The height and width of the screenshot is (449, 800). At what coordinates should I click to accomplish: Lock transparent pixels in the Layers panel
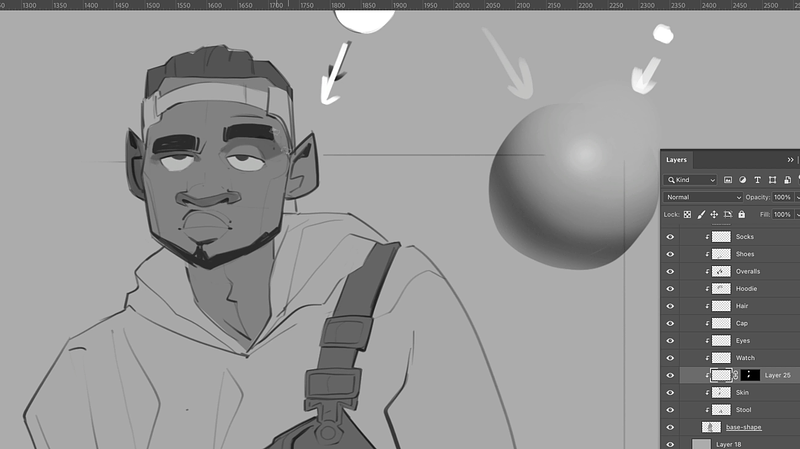[x=688, y=215]
